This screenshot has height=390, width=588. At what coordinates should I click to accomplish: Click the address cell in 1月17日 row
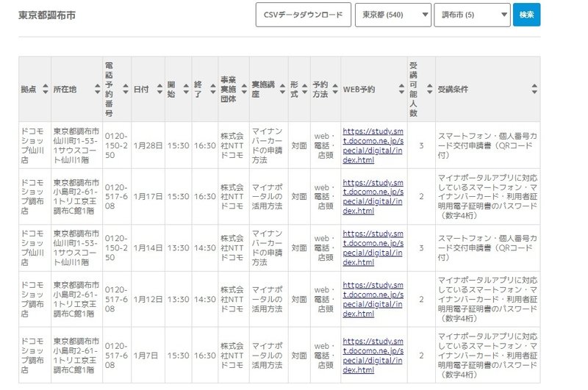pos(76,197)
